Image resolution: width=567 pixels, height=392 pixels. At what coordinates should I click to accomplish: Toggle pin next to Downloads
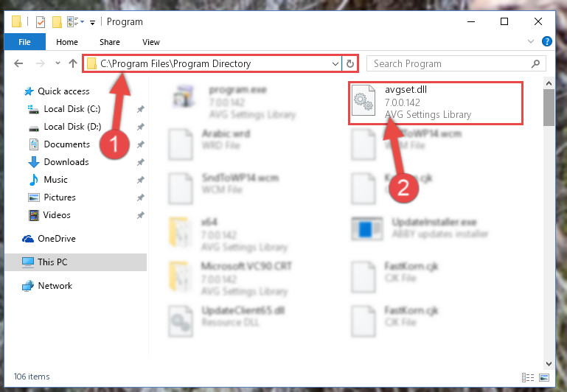click(140, 162)
